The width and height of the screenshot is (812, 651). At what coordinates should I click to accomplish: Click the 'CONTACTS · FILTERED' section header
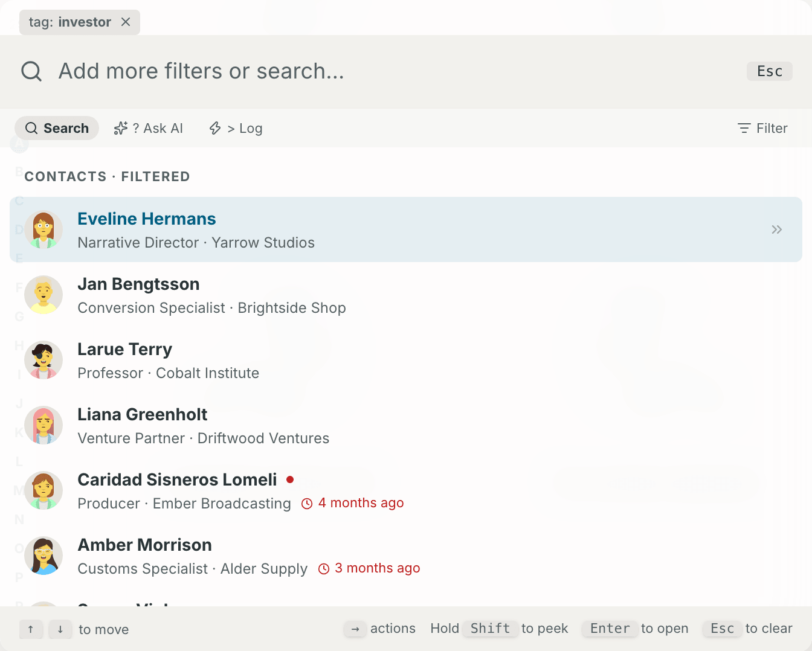click(x=108, y=176)
